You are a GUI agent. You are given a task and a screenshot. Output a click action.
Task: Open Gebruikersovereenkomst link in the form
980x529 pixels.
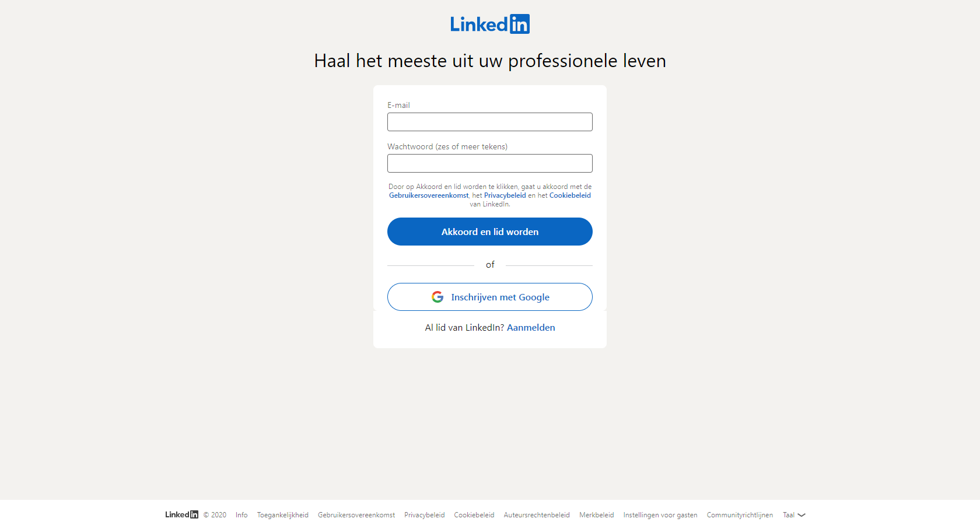tap(429, 195)
